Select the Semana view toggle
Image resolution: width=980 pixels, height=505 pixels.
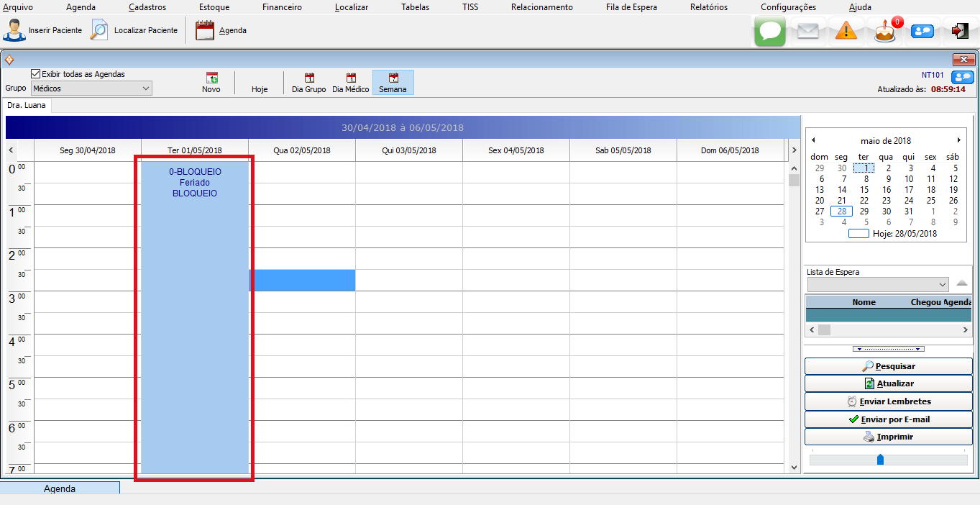[393, 83]
